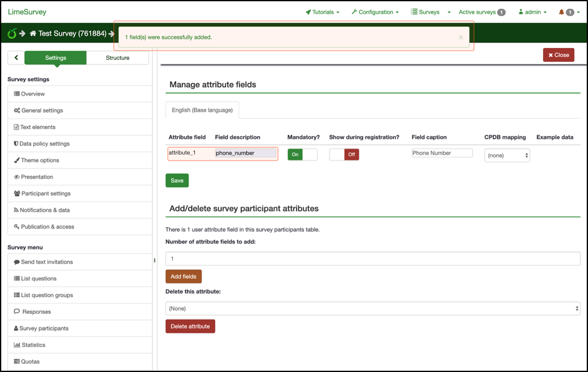Open Survey participants
This screenshot has height=372, width=588.
pos(80,328)
